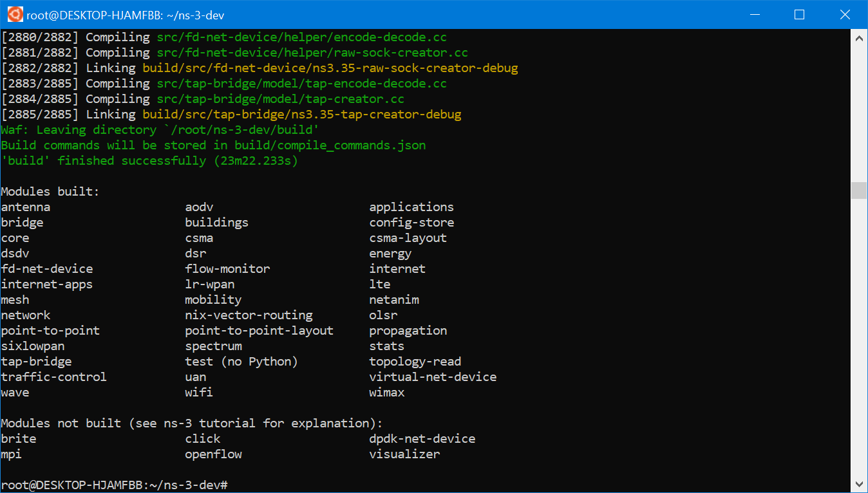Click the 'tap-bridge' module name
This screenshot has width=868, height=493.
point(37,362)
